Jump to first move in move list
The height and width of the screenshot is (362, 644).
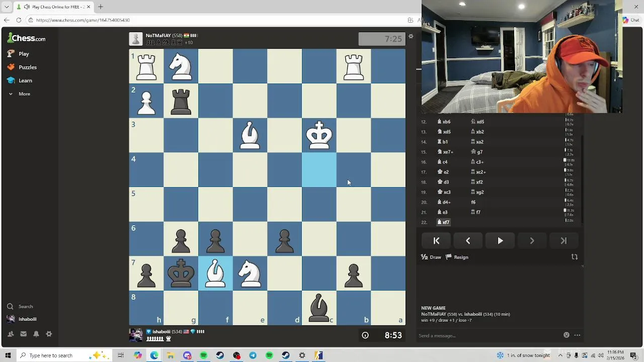[x=436, y=241]
